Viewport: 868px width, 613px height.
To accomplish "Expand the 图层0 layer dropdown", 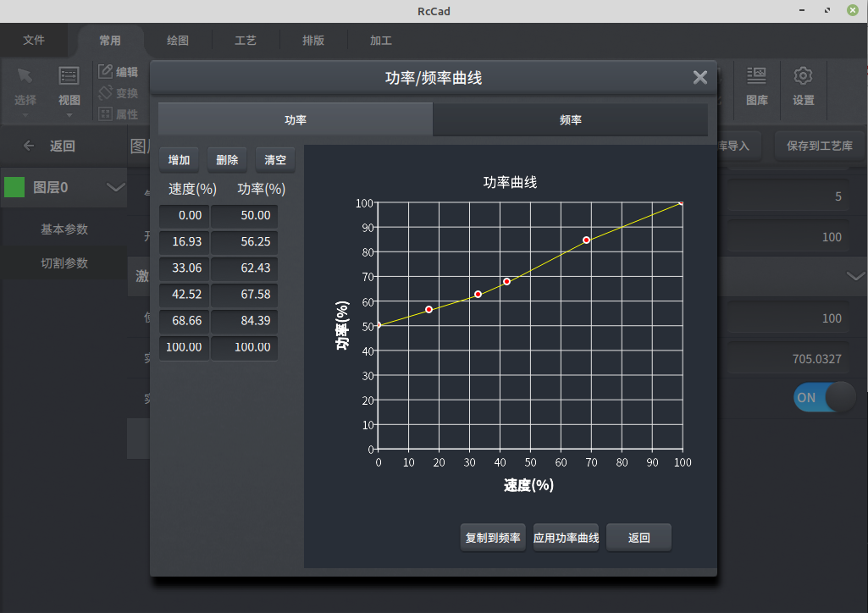I will tap(117, 187).
